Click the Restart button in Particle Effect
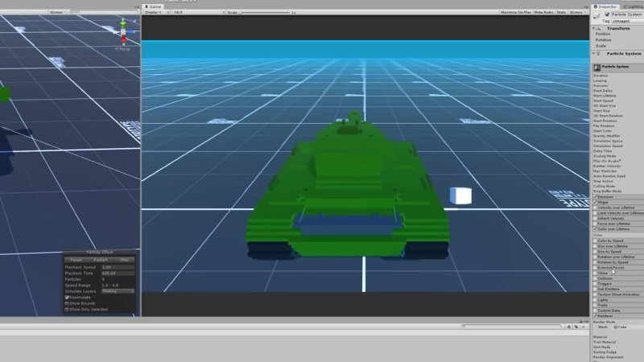 tap(100, 260)
